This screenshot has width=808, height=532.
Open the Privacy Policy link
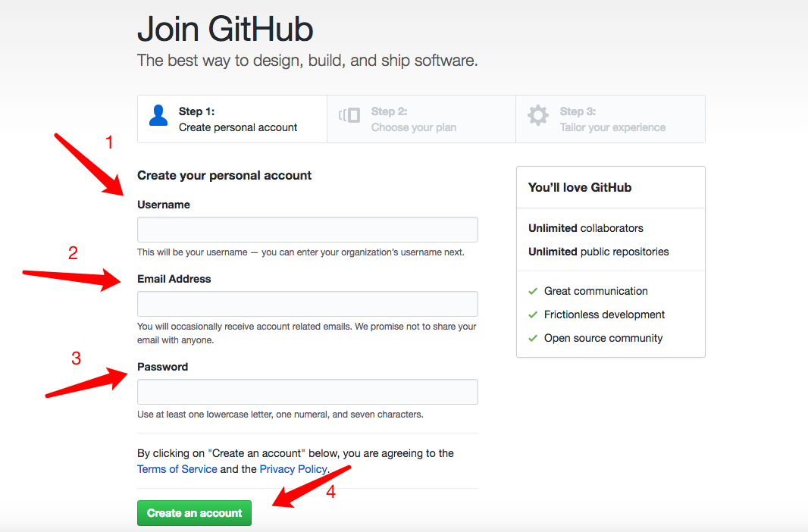pos(293,468)
